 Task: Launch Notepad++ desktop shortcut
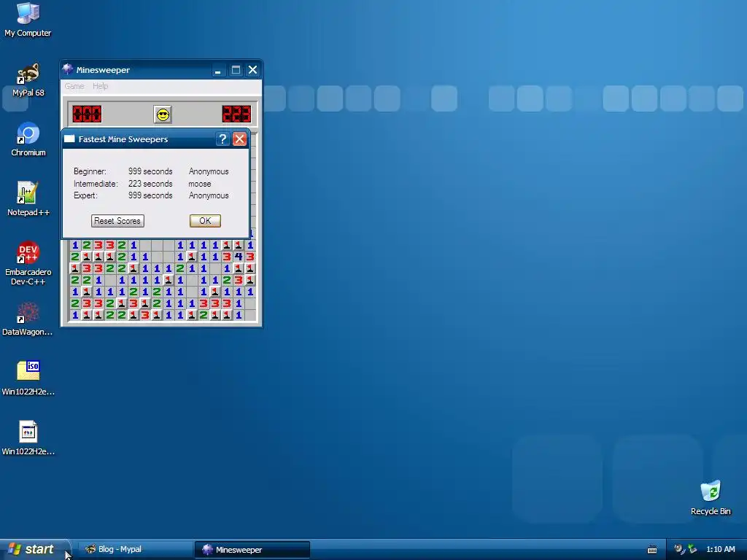click(28, 199)
